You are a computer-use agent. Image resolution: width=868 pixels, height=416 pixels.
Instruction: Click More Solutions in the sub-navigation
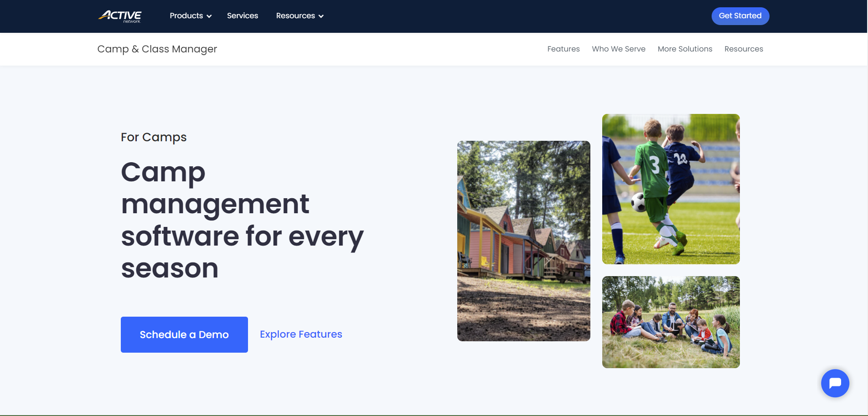685,49
